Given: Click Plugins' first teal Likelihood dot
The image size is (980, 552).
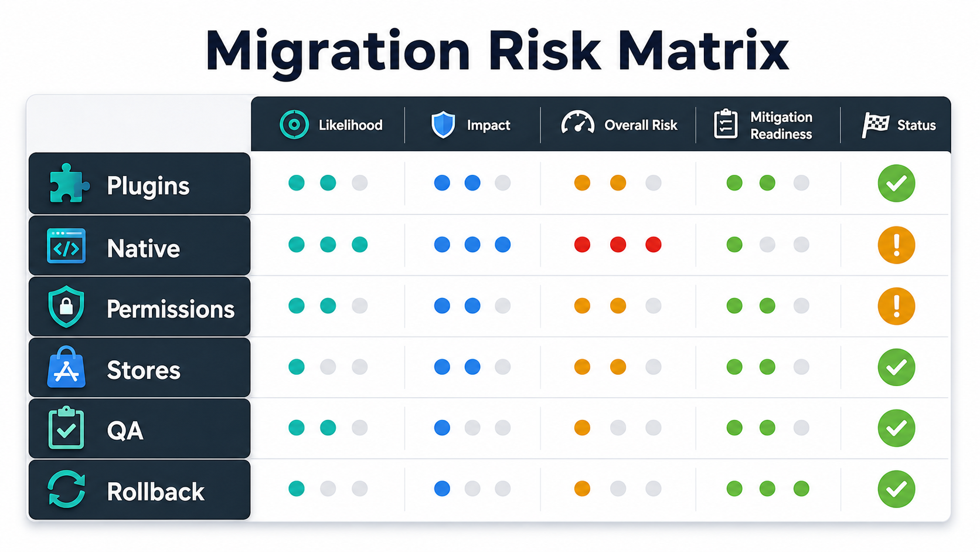Looking at the screenshot, I should 297,183.
